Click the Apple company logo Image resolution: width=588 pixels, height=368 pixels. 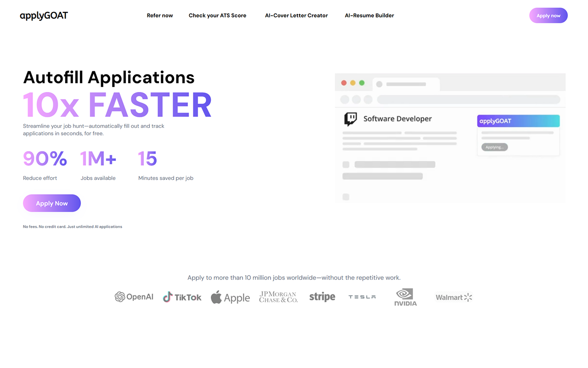(x=230, y=298)
